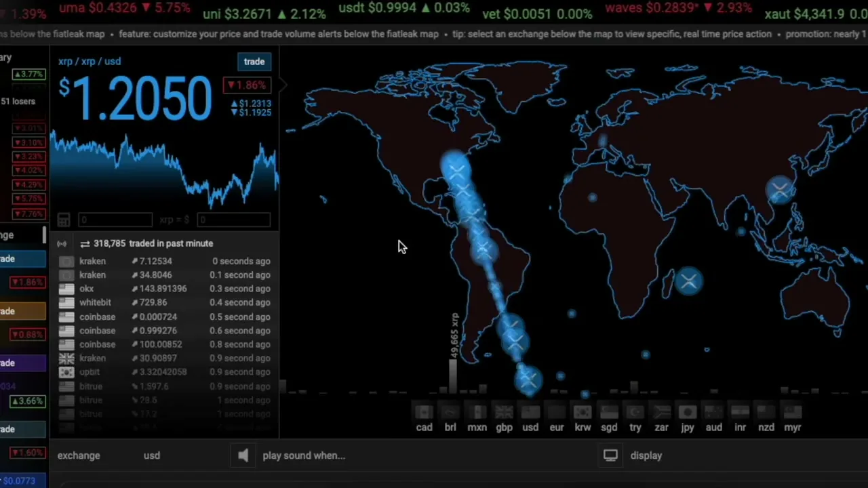Click the ▲3.66% badge in the left sidebar
This screenshot has width=868, height=488.
click(28, 401)
